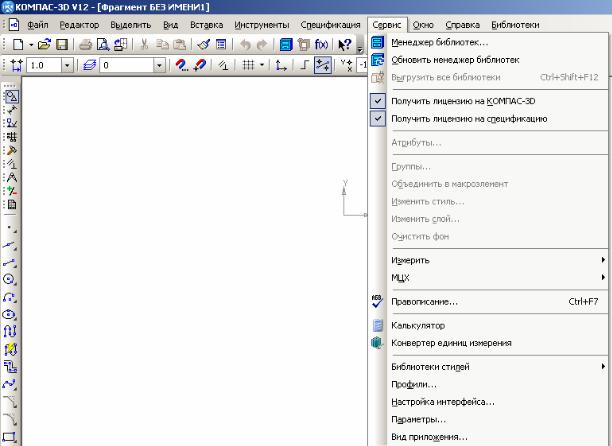Click the Cut scissors icon

[x=144, y=45]
